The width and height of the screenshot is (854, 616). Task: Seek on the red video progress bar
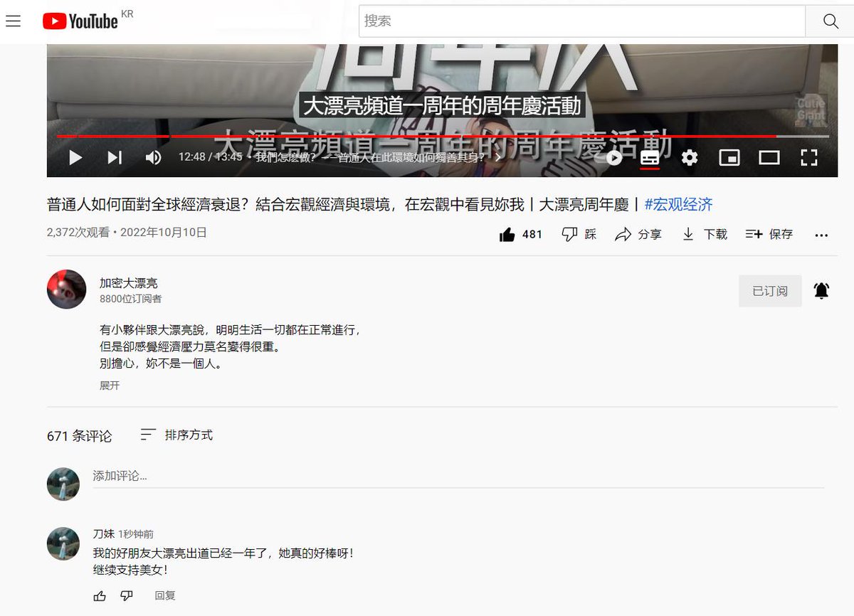tap(443, 136)
